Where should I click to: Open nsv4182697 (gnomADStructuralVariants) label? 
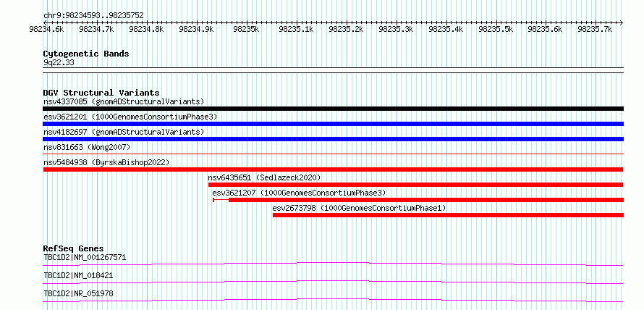[124, 132]
